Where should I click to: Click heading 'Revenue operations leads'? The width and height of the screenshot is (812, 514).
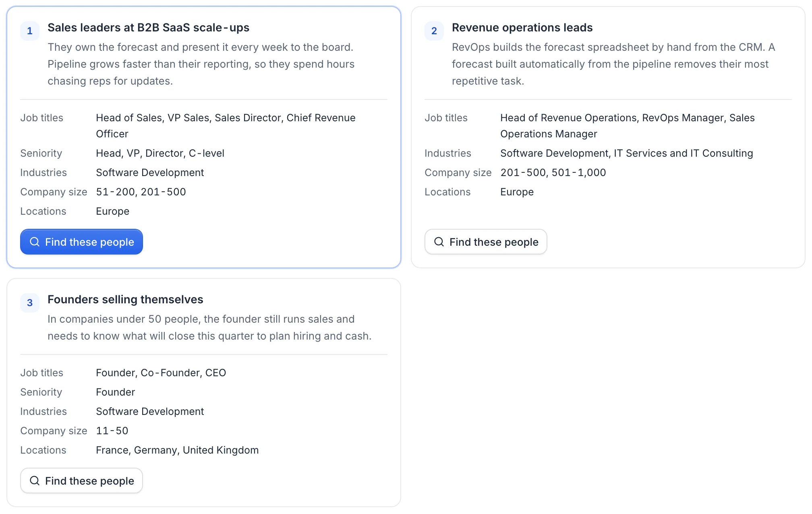pyautogui.click(x=522, y=27)
